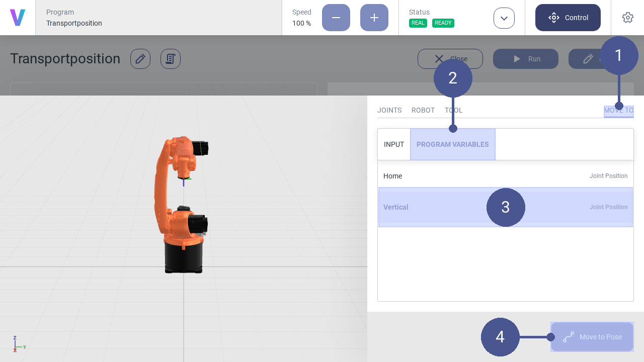Open settings via the gear icon
644x362 pixels.
[627, 18]
